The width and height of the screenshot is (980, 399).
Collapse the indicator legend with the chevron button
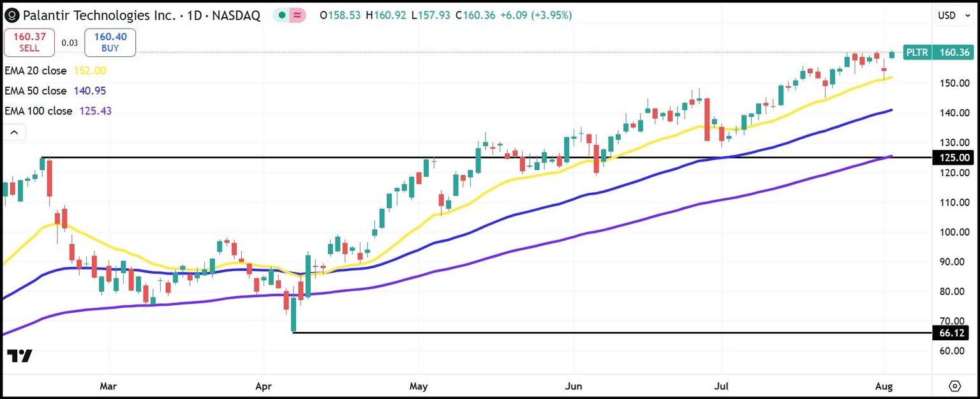[x=14, y=132]
